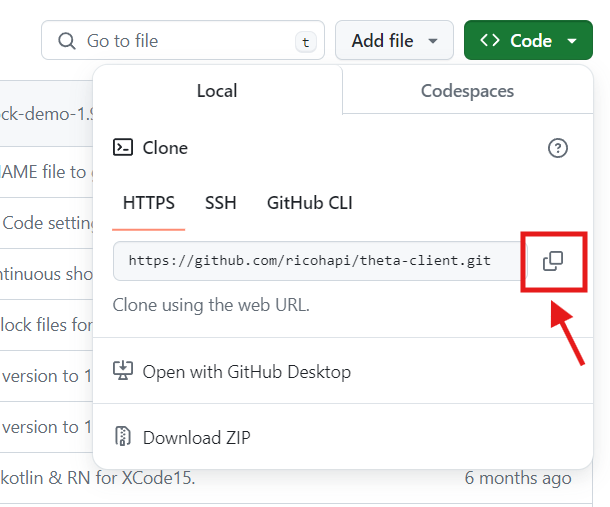
Task: Select the SSH clone option
Action: 221,203
